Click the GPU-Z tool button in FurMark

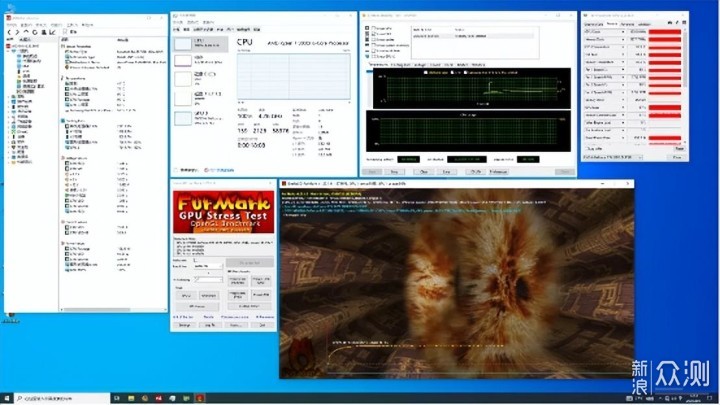[186, 295]
